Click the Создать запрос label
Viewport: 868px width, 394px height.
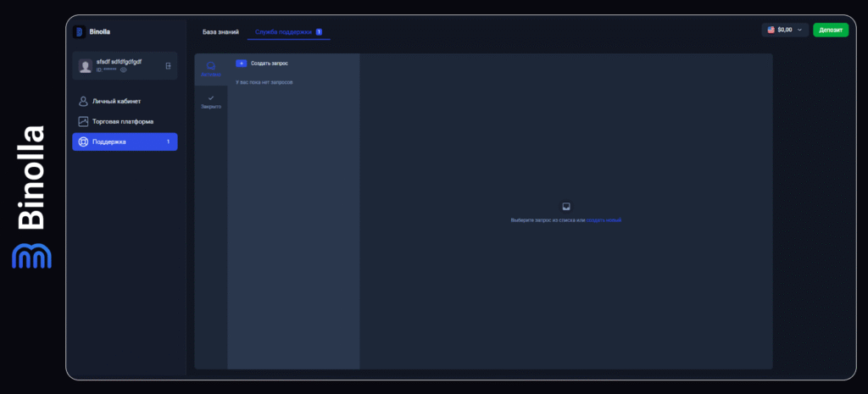tap(270, 64)
